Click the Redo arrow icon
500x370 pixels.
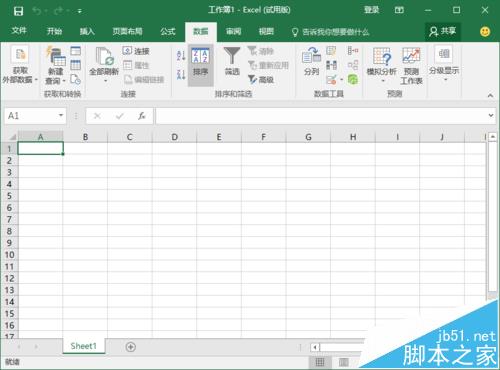click(59, 11)
